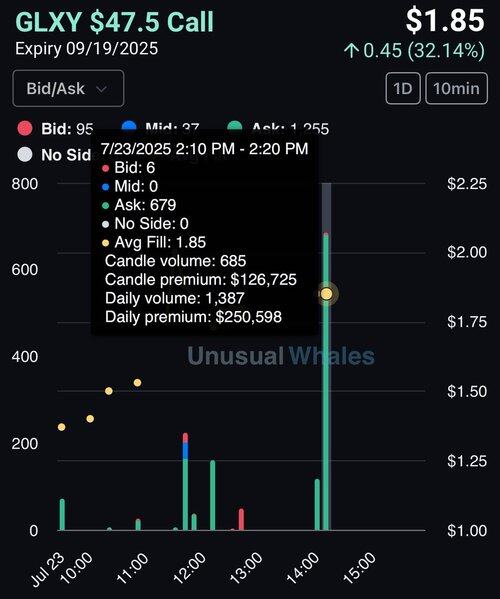Toggle the No Side legend circle
This screenshot has height=599, width=500.
(x=25, y=155)
